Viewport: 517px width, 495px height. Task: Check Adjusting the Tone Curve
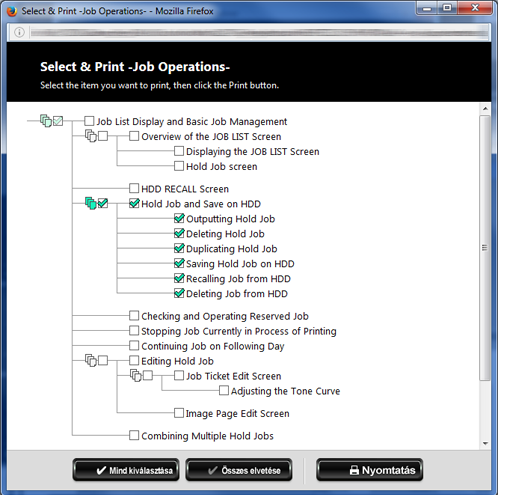[224, 390]
